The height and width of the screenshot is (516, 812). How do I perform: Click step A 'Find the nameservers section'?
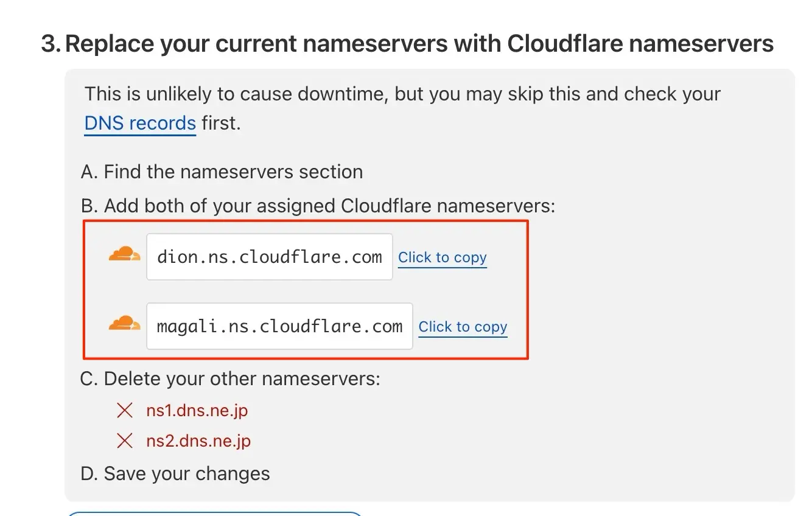pyautogui.click(x=222, y=172)
